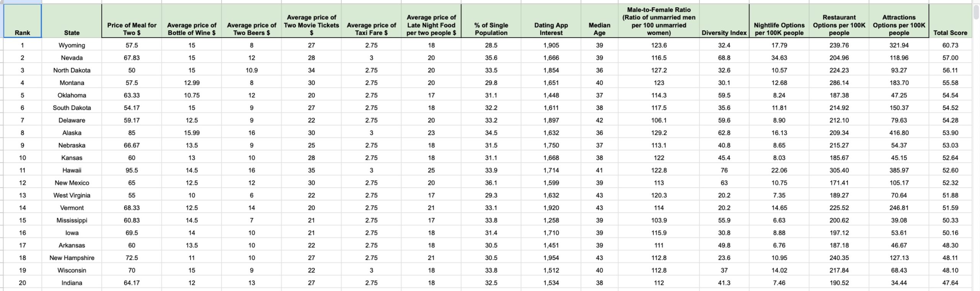Click the Diversity Index header cell
The width and height of the screenshot is (980, 291).
tap(724, 21)
